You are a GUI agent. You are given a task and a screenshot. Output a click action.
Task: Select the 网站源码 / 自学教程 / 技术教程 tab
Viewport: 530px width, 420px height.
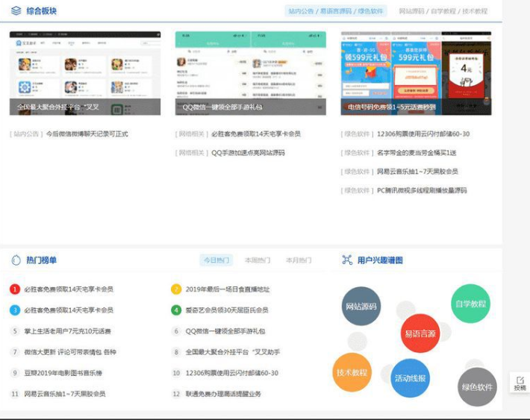443,11
